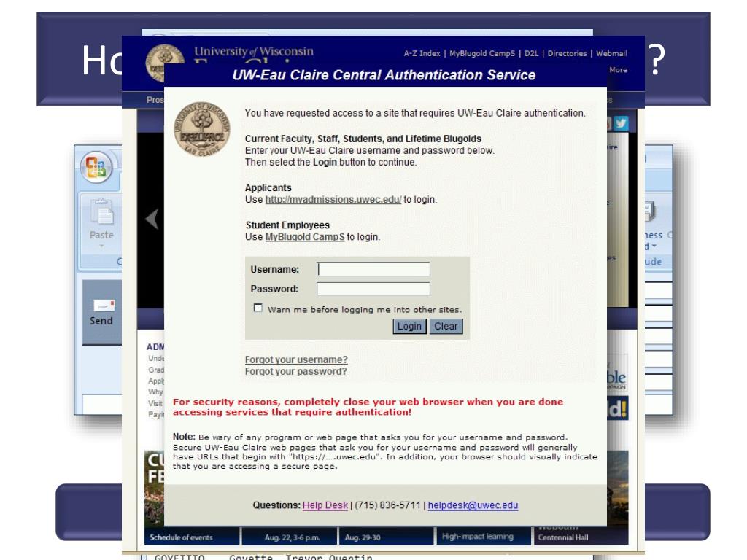Screen dimensions: 747x560
Task: Open the Webmail header link
Action: coord(612,53)
